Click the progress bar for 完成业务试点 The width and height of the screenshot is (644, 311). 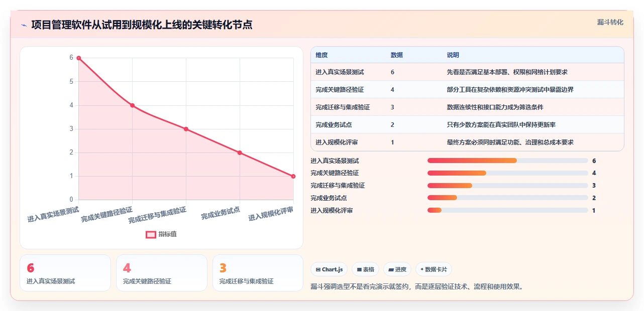click(507, 198)
